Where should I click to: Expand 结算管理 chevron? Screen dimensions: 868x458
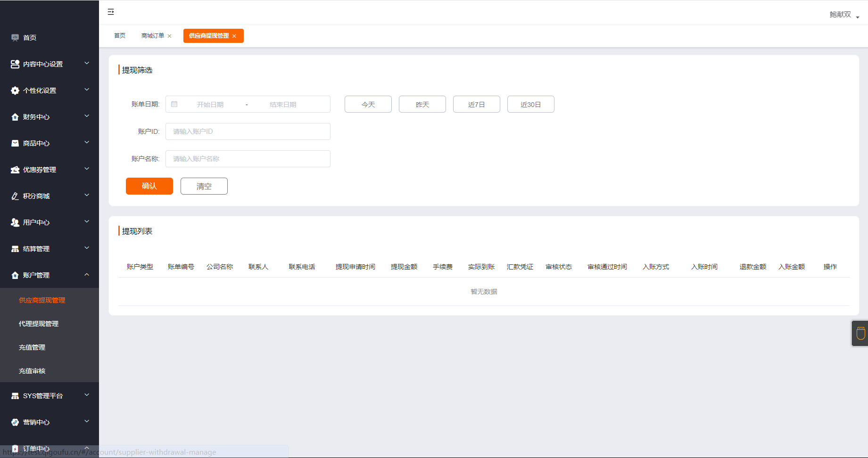(87, 248)
